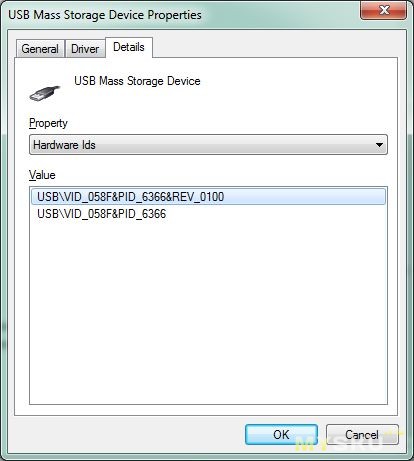Dismiss the dialog with Cancel
Viewport: 414px width, 461px height.
click(362, 434)
